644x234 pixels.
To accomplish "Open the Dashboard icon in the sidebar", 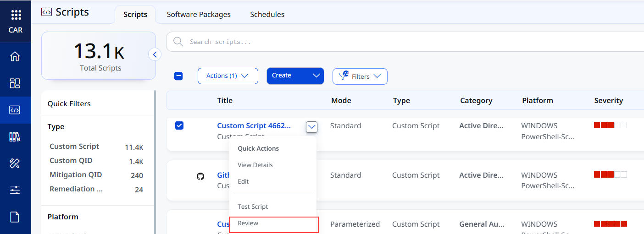I will 15,83.
